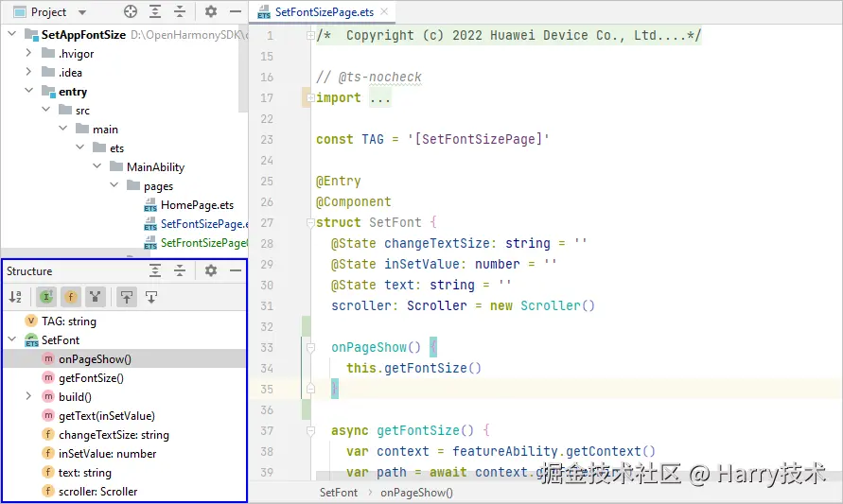This screenshot has width=843, height=504.
Task: Open Structure panel settings gear
Action: (x=211, y=270)
